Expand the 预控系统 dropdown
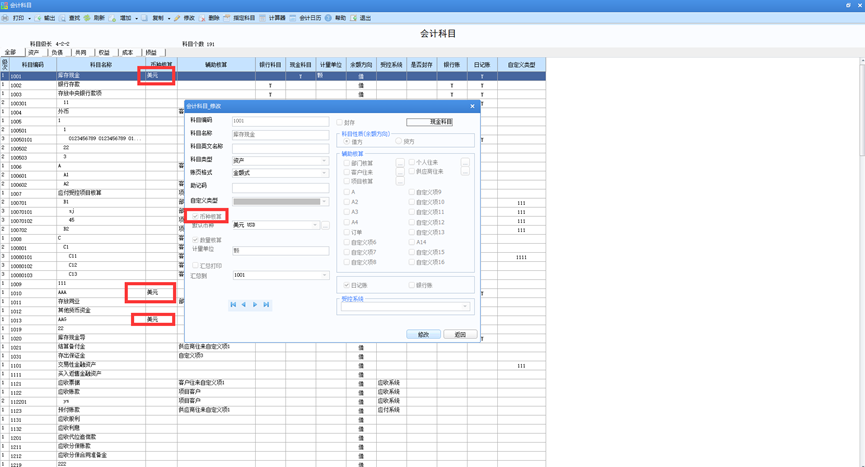This screenshot has width=865, height=467. pyautogui.click(x=405, y=307)
